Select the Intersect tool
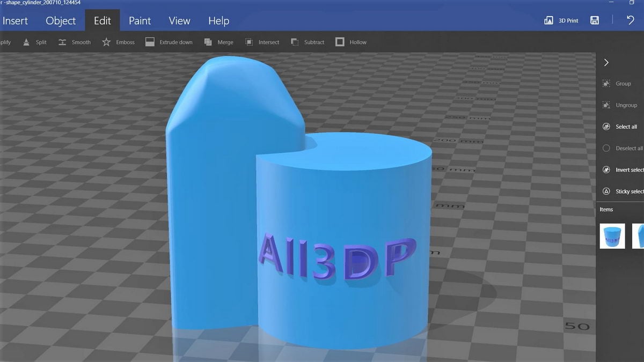This screenshot has height=362, width=644. click(262, 42)
